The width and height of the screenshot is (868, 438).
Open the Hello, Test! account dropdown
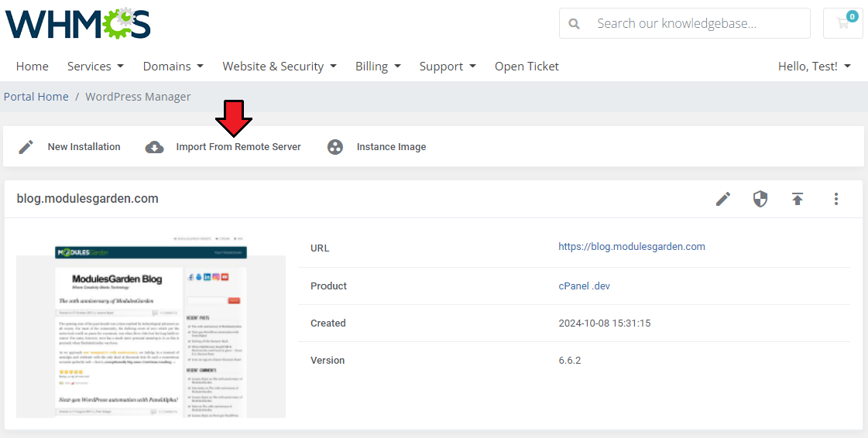click(x=815, y=67)
